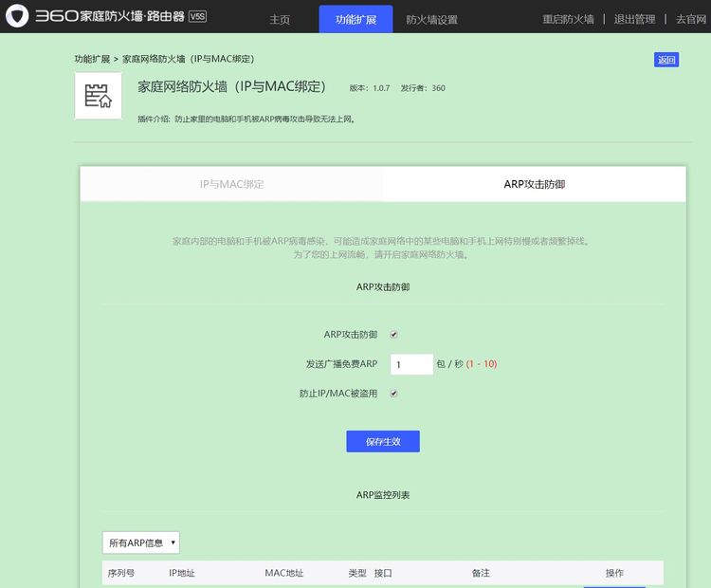Viewport: 711px width, 588px height.
Task: Toggle the ARP攻击防御 checkbox
Action: pyautogui.click(x=394, y=335)
